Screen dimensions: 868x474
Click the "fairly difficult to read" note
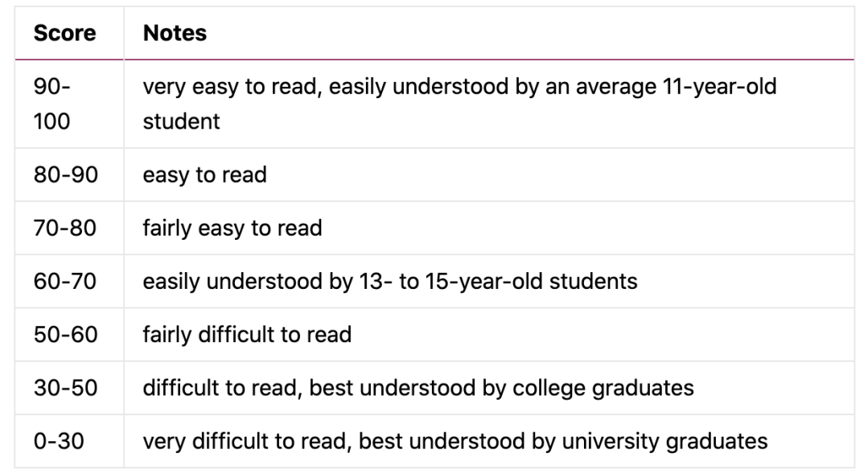[x=247, y=334]
